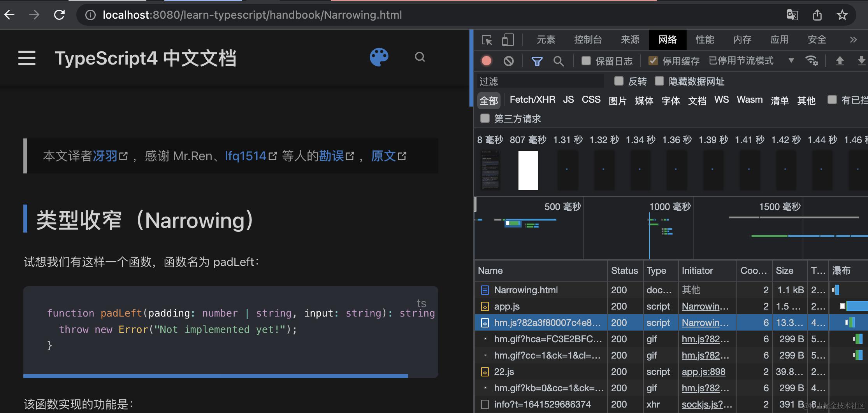Expand more DevTools tabs chevron
The width and height of the screenshot is (868, 413).
point(853,40)
